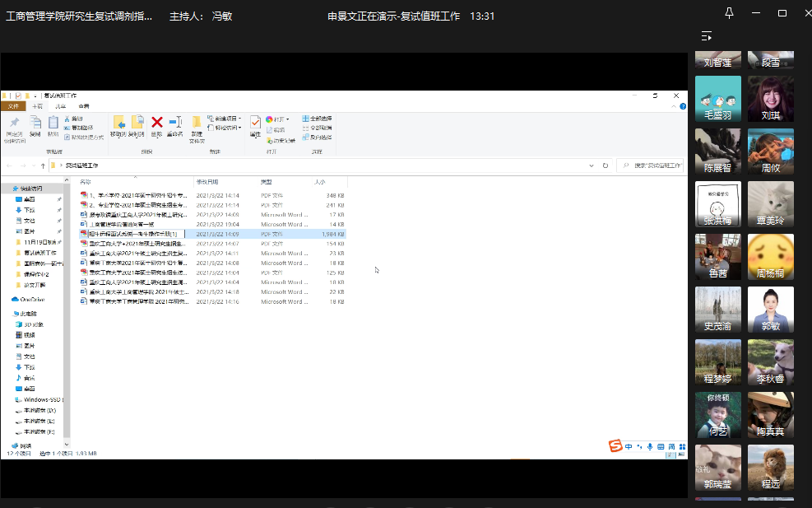The image size is (812, 508).
Task: Toggle the participant list panel icon
Action: [706, 36]
